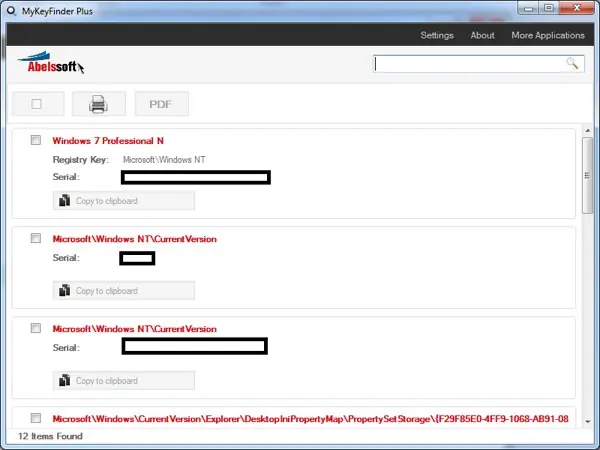Click the magnifying glass search icon
This screenshot has width=600, height=450.
click(572, 64)
